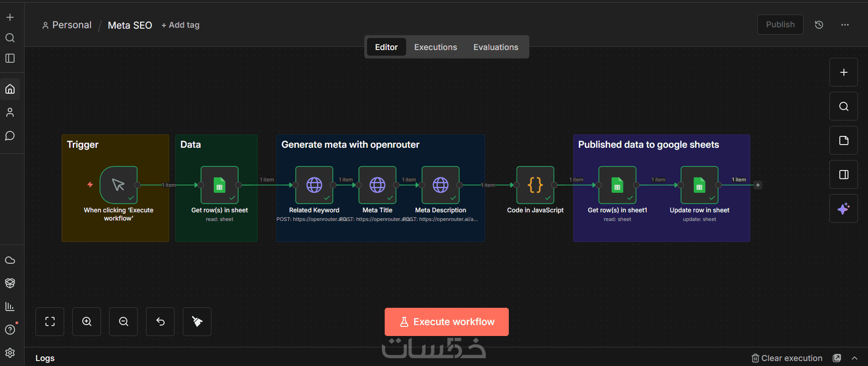Image resolution: width=868 pixels, height=366 pixels.
Task: Switch to the Editor tab
Action: tap(386, 47)
